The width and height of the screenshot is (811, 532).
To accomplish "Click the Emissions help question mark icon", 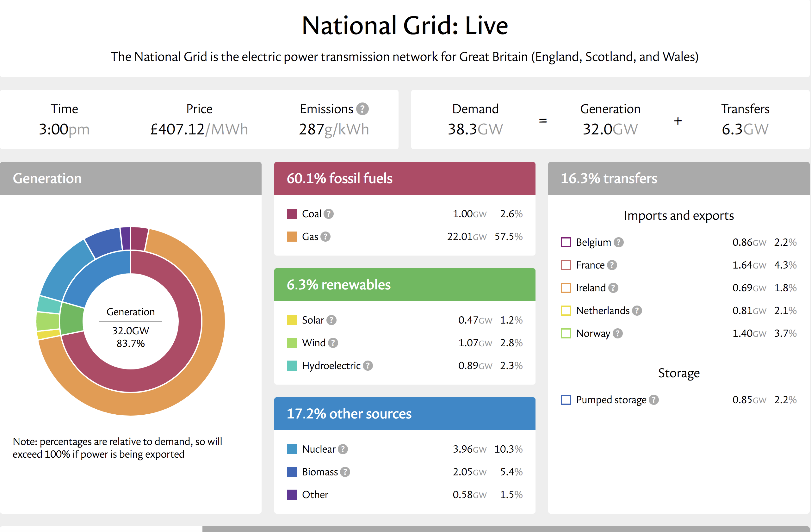I will pyautogui.click(x=362, y=109).
